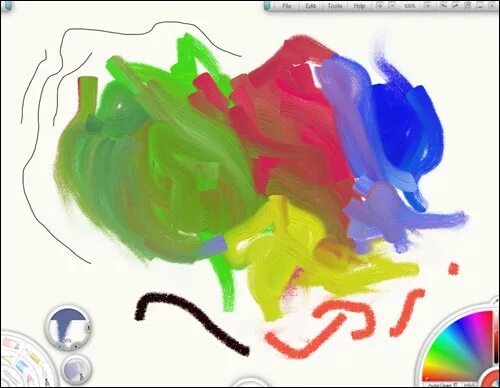Select the light blue paint roller tool
Image resolution: width=500 pixels, height=388 pixels.
pyautogui.click(x=21, y=366)
